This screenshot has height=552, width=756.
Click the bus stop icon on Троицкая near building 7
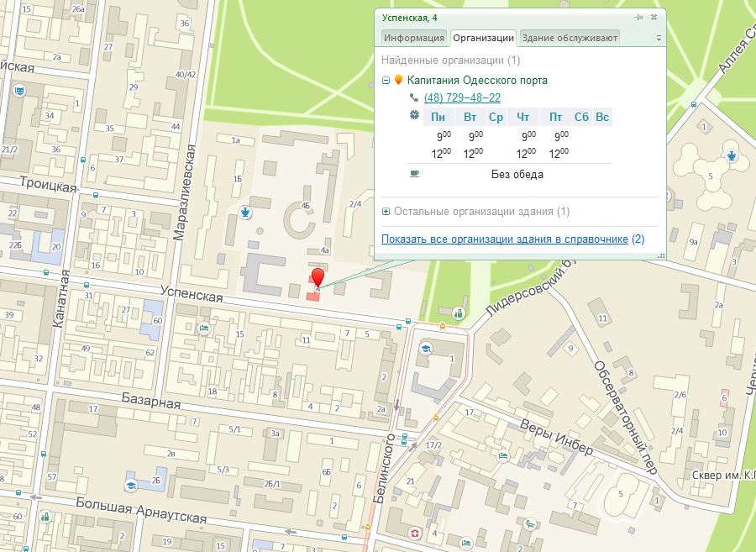96,195
